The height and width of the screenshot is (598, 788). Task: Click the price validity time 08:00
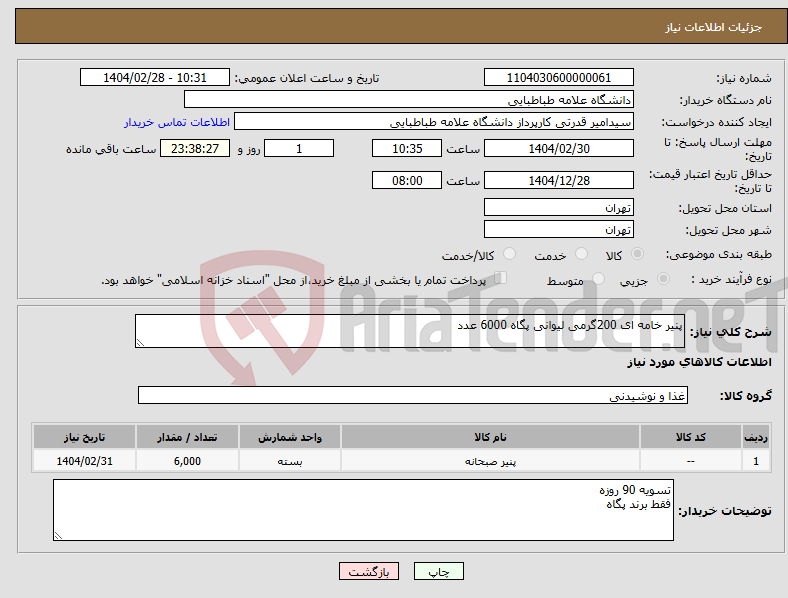[407, 180]
